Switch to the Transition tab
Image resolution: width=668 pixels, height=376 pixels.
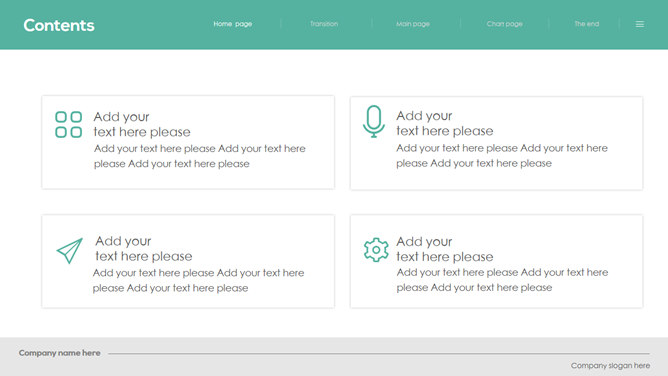tap(324, 24)
